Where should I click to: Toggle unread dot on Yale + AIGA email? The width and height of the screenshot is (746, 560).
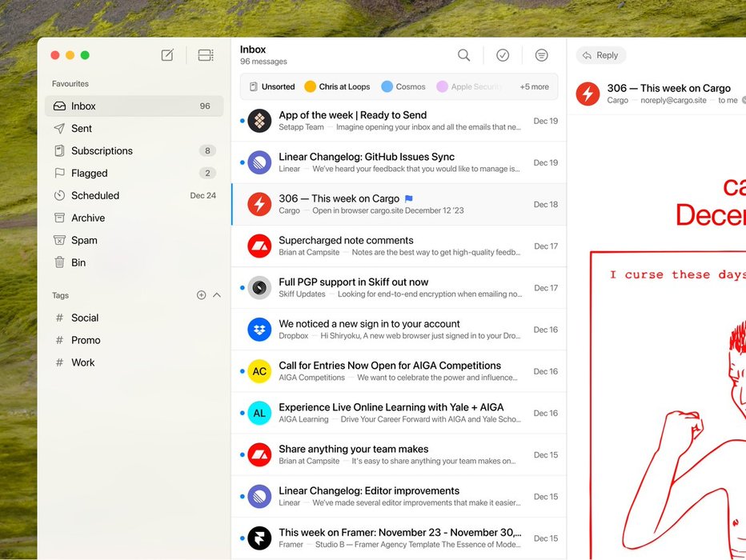click(243, 413)
